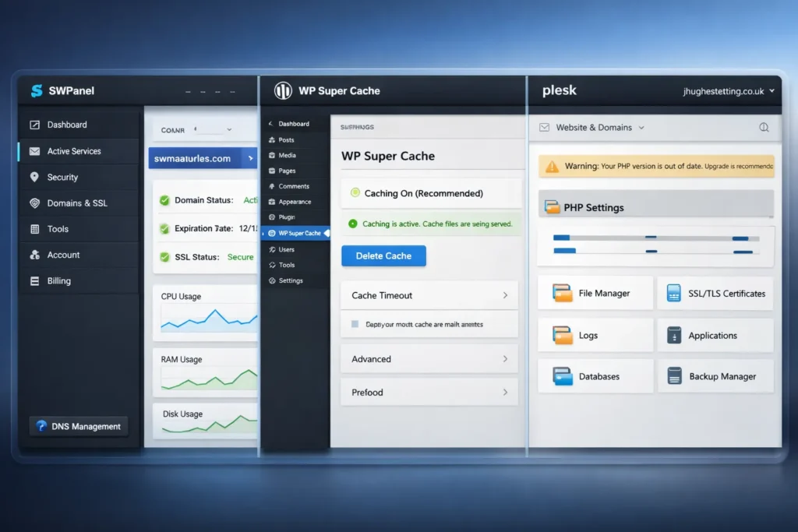The height and width of the screenshot is (532, 798).
Task: Expand the Advanced row
Action: point(429,359)
